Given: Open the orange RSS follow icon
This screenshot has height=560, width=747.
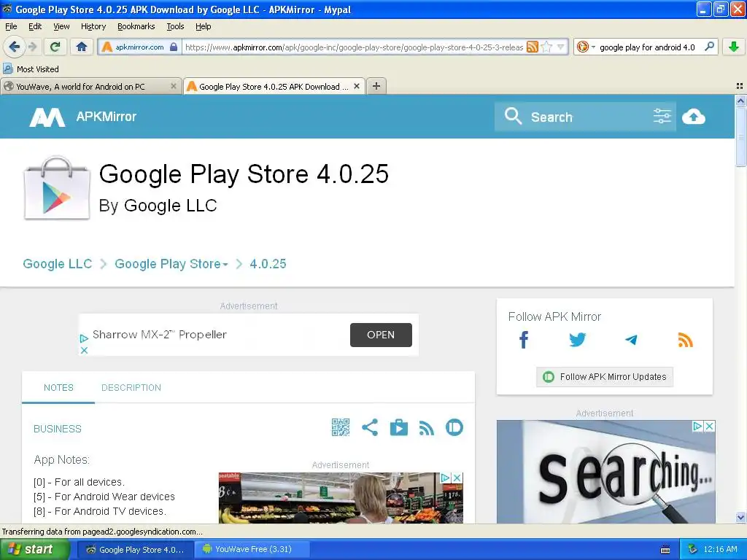Looking at the screenshot, I should pos(685,340).
